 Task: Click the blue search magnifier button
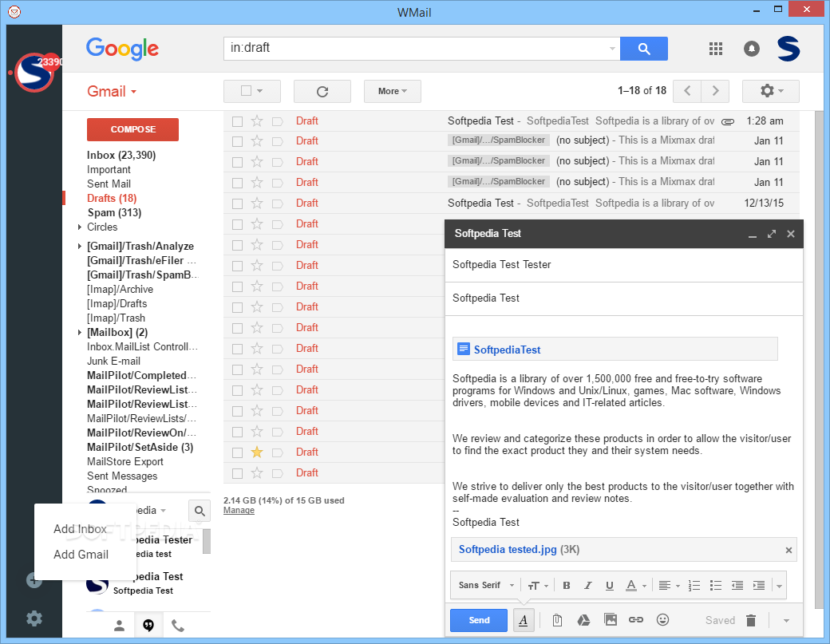(644, 49)
